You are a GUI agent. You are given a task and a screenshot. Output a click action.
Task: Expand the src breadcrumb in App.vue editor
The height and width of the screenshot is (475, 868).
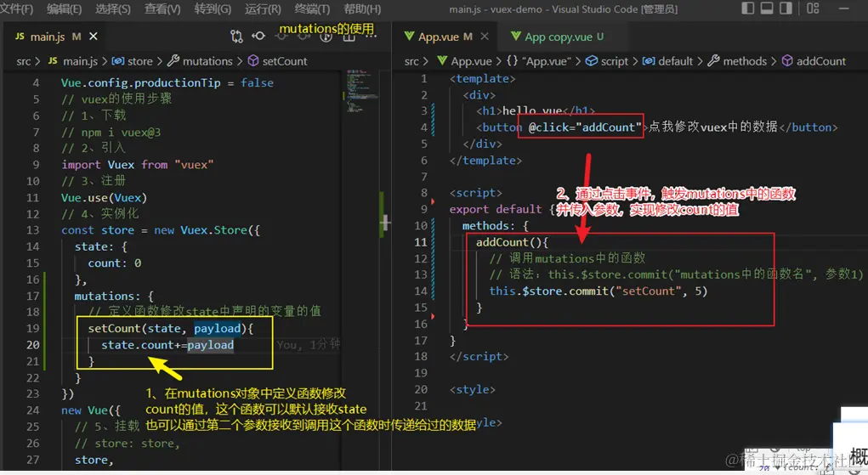point(411,61)
